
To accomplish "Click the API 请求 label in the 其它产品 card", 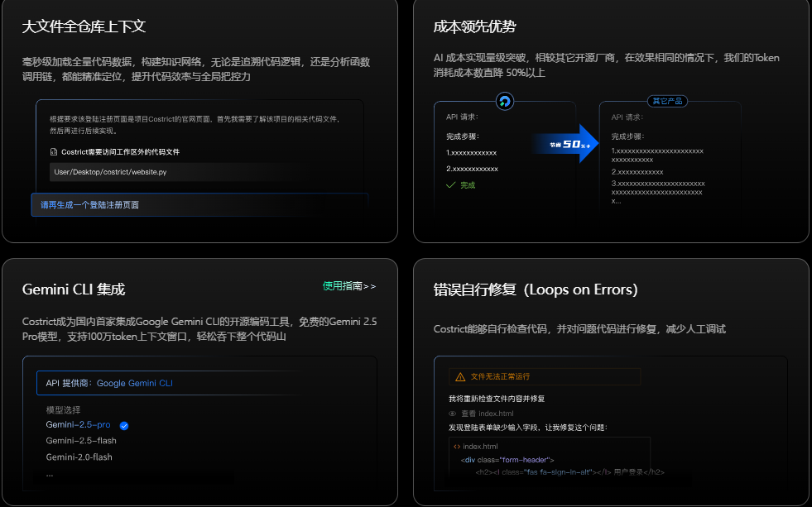I will tap(627, 117).
